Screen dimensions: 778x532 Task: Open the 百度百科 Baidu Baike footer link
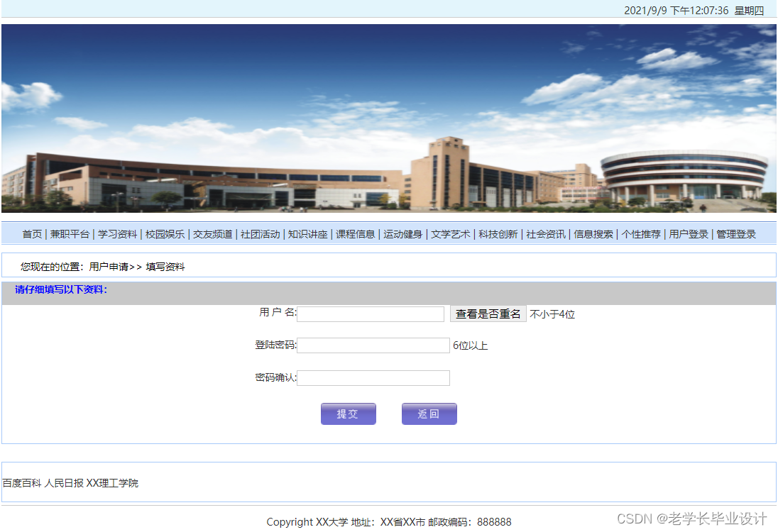coord(22,483)
